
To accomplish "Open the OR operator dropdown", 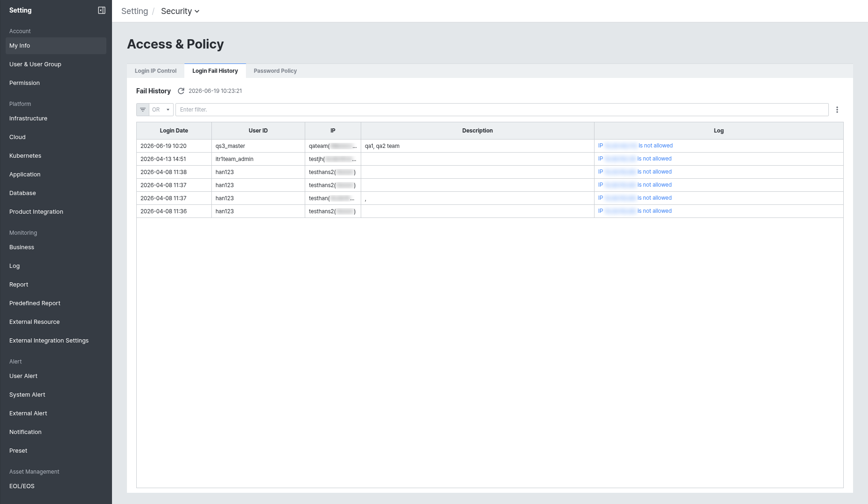I will [161, 110].
